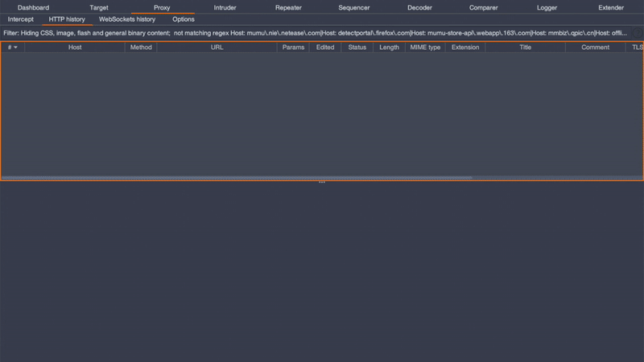Open the Logger tab
This screenshot has width=644, height=362.
[x=547, y=7]
